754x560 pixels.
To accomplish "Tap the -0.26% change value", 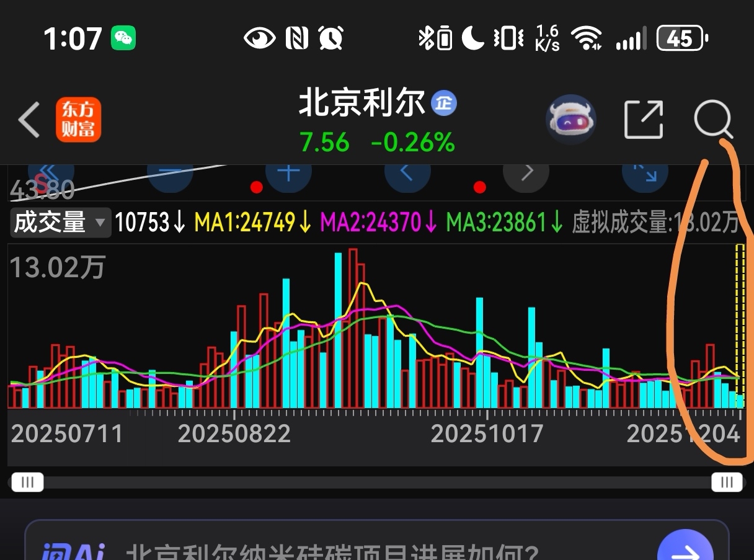I will tap(412, 143).
